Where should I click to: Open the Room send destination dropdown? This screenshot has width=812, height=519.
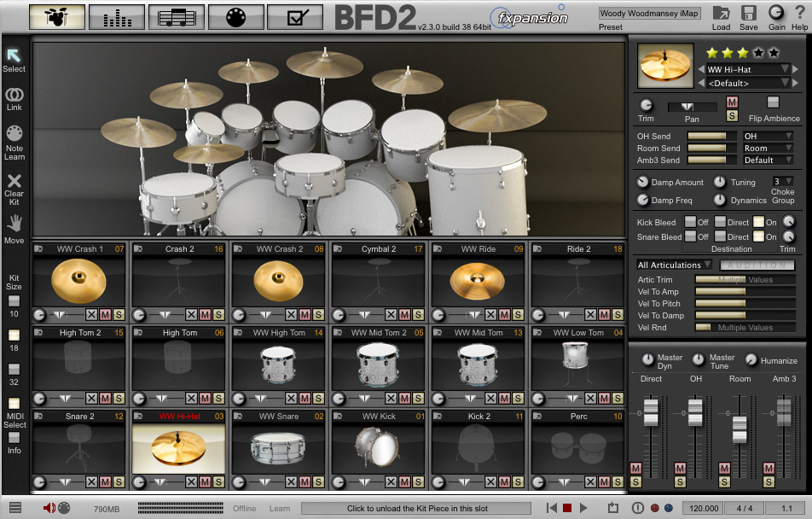point(768,148)
